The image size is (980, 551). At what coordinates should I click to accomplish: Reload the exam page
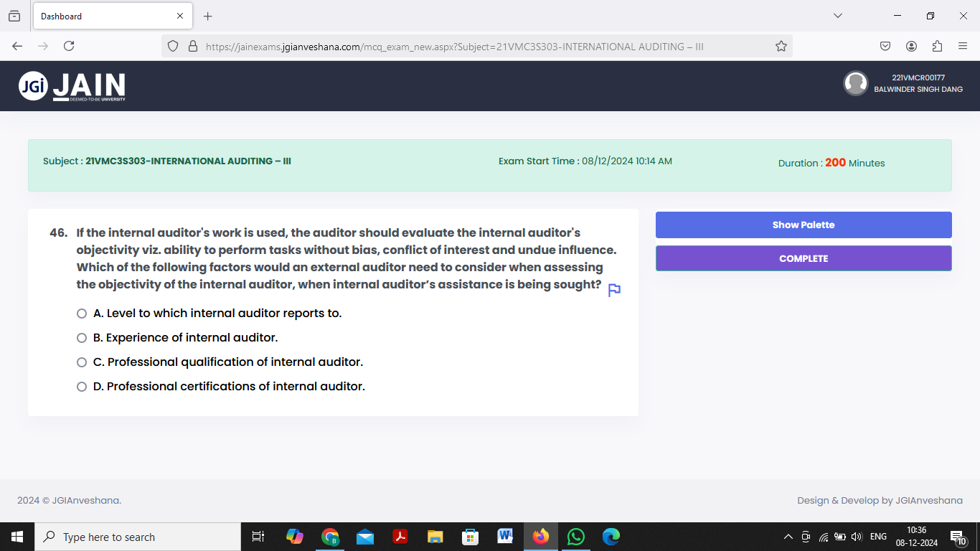tap(68, 45)
